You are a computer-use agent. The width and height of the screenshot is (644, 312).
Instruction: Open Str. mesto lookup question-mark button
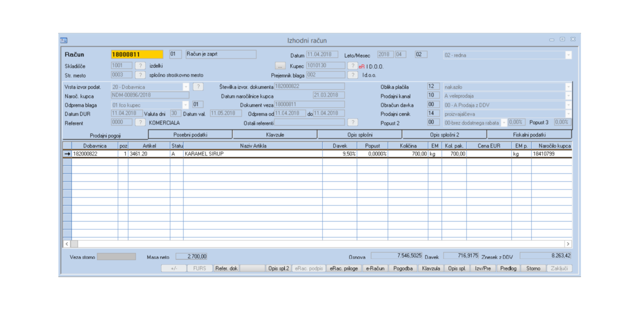[x=140, y=75]
